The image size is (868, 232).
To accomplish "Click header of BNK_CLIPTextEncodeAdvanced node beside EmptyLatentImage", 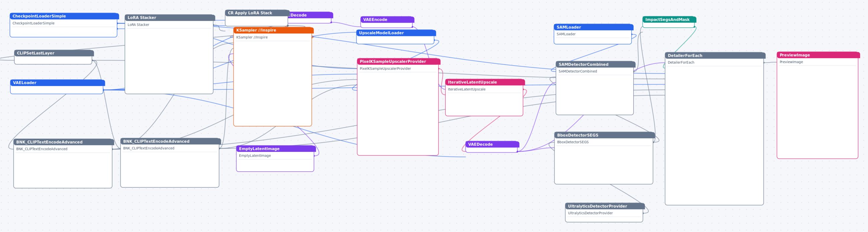I will click(x=171, y=142).
